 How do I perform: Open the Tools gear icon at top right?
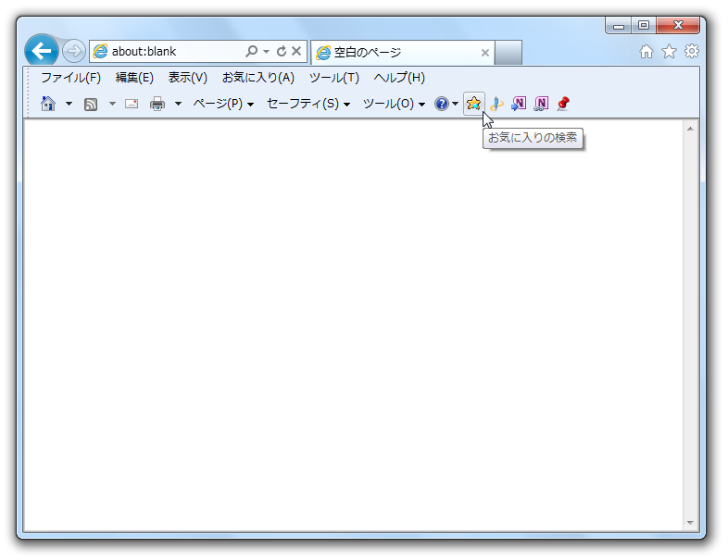(691, 51)
